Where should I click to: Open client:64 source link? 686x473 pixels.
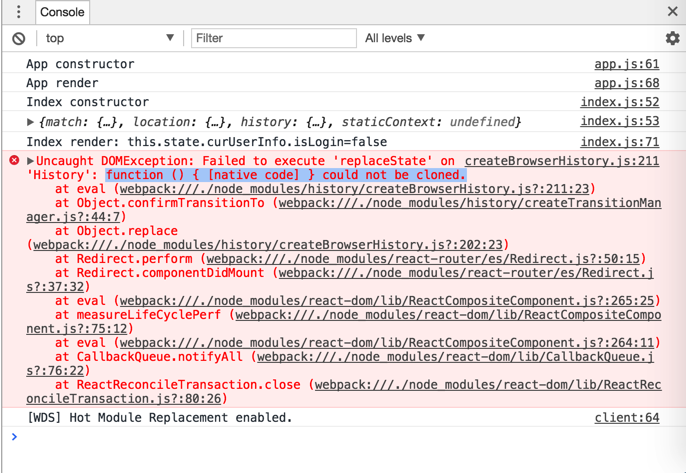[626, 417]
